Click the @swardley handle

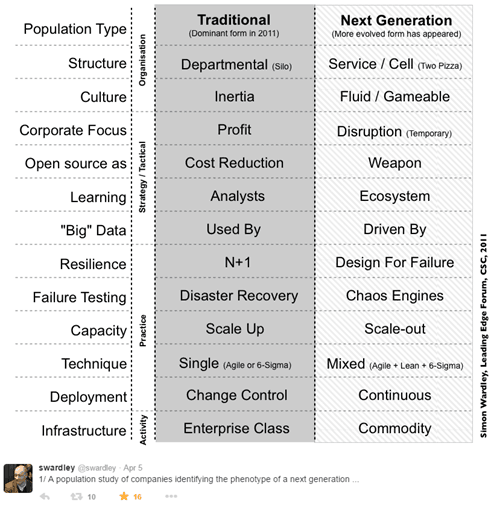tap(97, 468)
